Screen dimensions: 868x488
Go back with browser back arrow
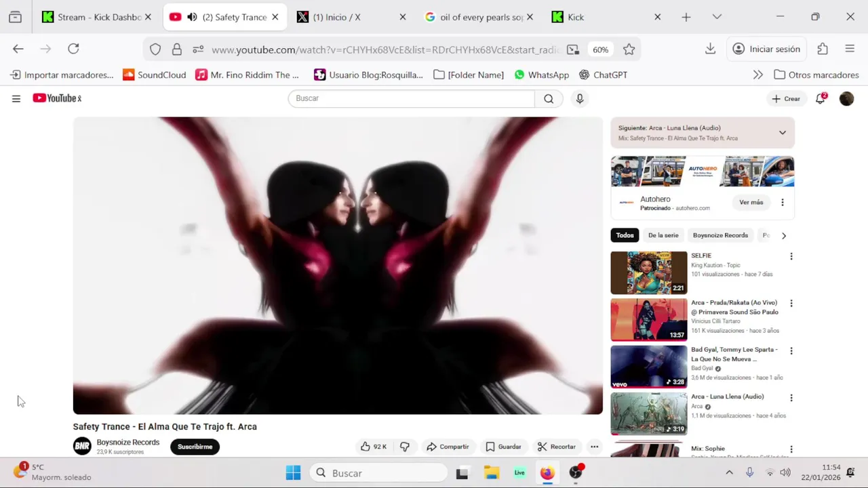[x=18, y=49]
